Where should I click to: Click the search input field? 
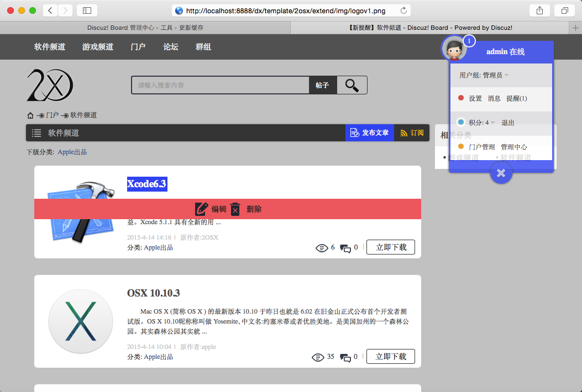[221, 85]
